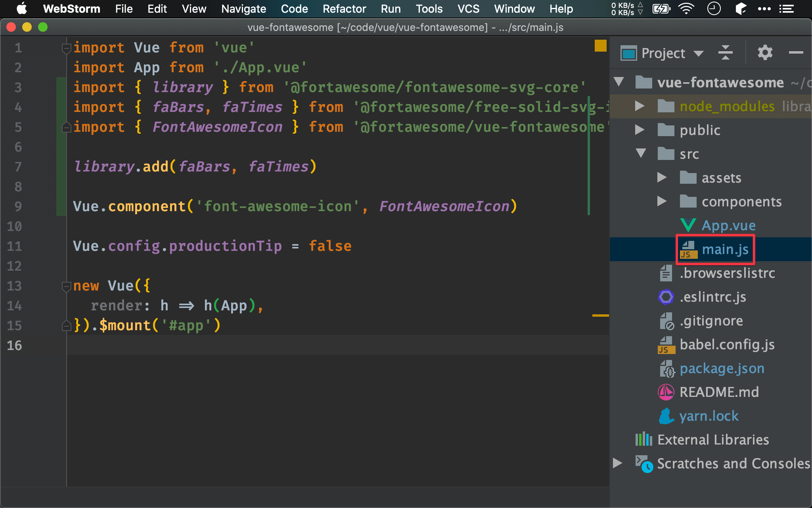Open the .browserslistrc file

[727, 273]
